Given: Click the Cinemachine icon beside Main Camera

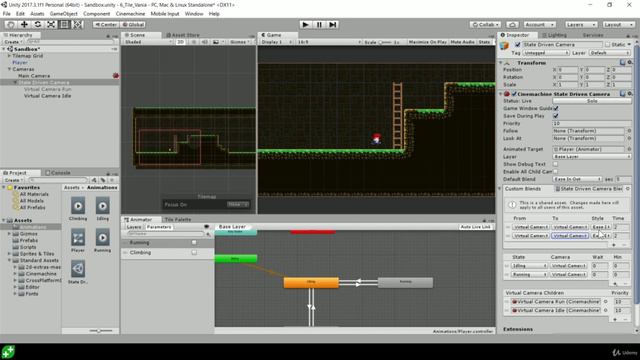Looking at the screenshot, I should click(116, 76).
